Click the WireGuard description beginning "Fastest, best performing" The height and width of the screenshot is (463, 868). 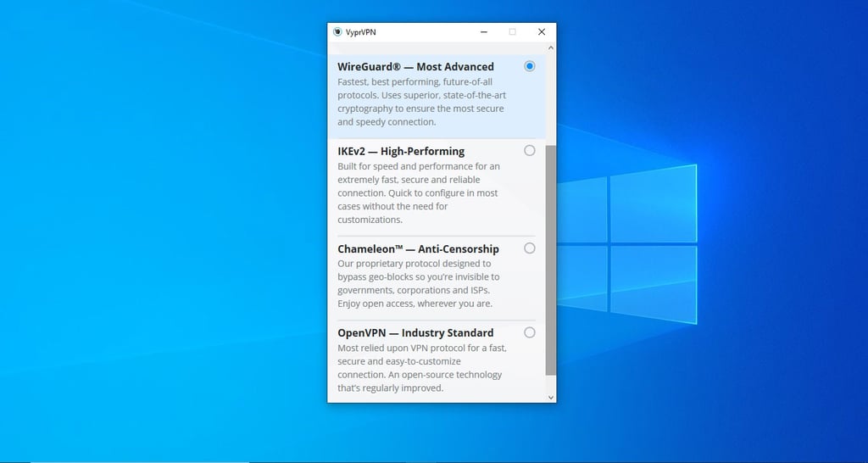click(422, 102)
